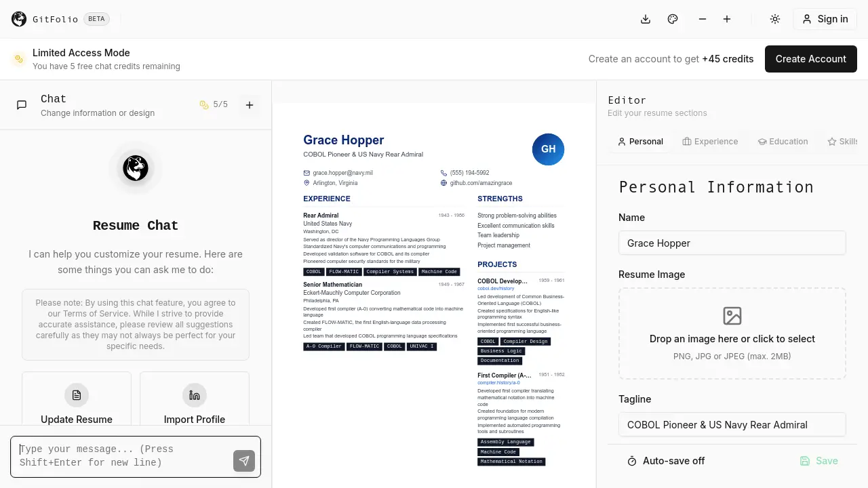Open the cobol.dev/history project link
Viewport: 868px width, 488px height.
coord(496,289)
